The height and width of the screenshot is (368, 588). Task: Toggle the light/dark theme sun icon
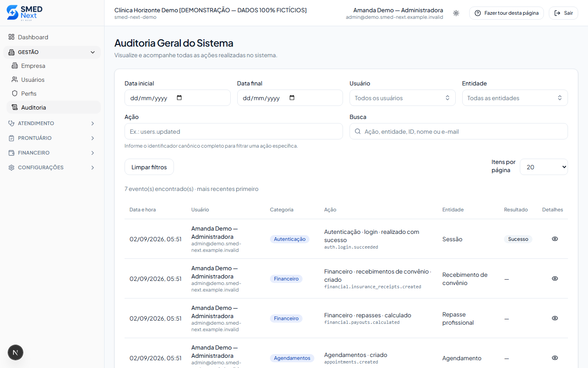coord(456,13)
